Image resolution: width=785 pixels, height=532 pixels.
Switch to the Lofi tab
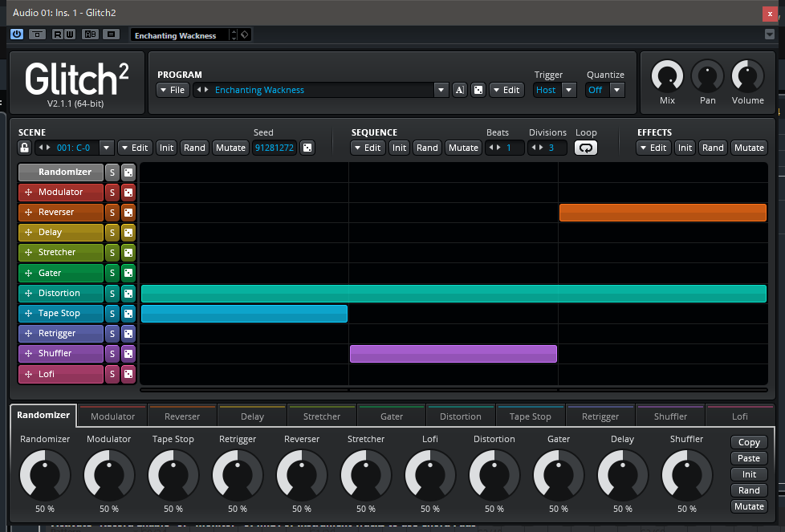[739, 416]
